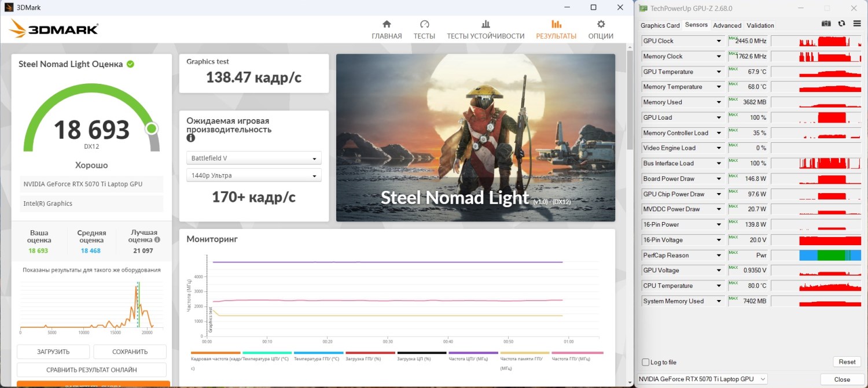Open the GPU Clock sensor dropdown
Image resolution: width=868 pixels, height=388 pixels.
[x=719, y=41]
